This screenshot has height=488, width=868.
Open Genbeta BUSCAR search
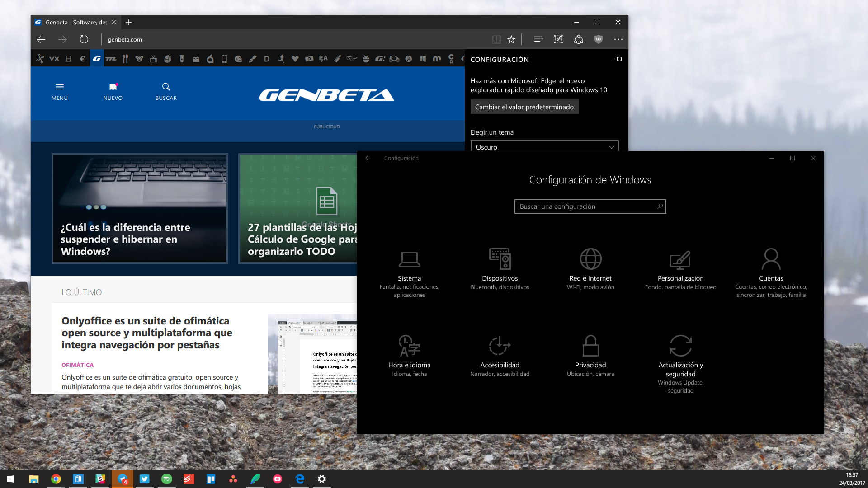[x=166, y=92]
